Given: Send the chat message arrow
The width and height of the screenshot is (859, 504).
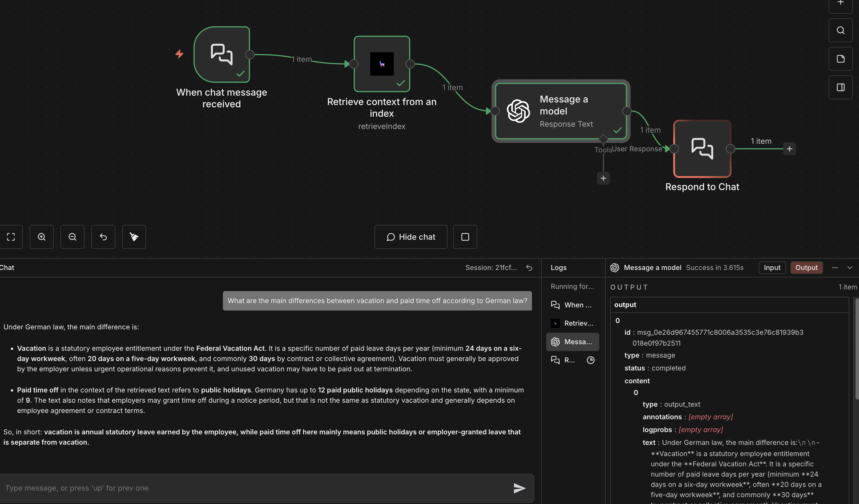Looking at the screenshot, I should pos(519,488).
